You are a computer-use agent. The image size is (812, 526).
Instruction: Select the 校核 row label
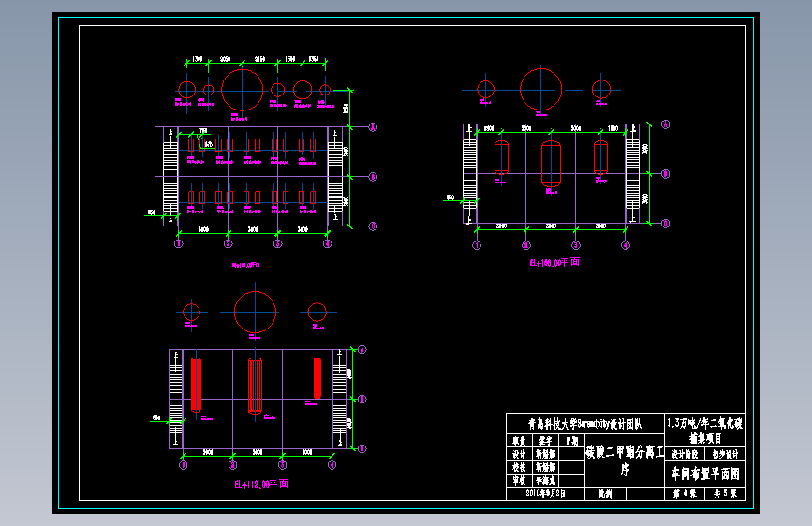pos(519,467)
